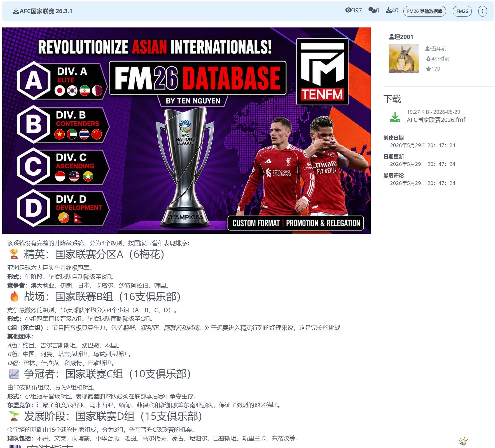Open the 坦2901 author profile link
The height and width of the screenshot is (448, 495).
(x=404, y=37)
